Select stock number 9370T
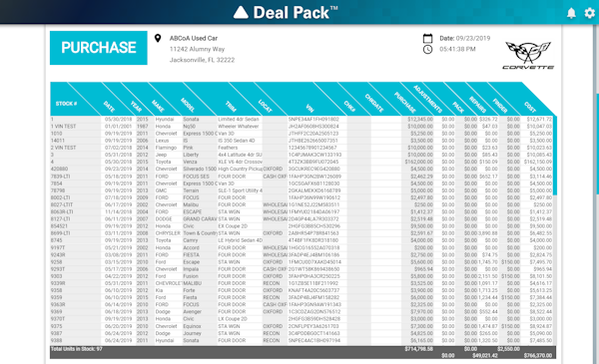This screenshot has height=364, width=599. (x=58, y=319)
